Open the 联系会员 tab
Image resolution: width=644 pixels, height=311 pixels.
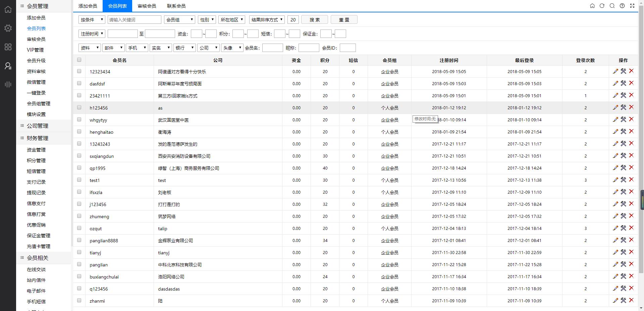(176, 6)
